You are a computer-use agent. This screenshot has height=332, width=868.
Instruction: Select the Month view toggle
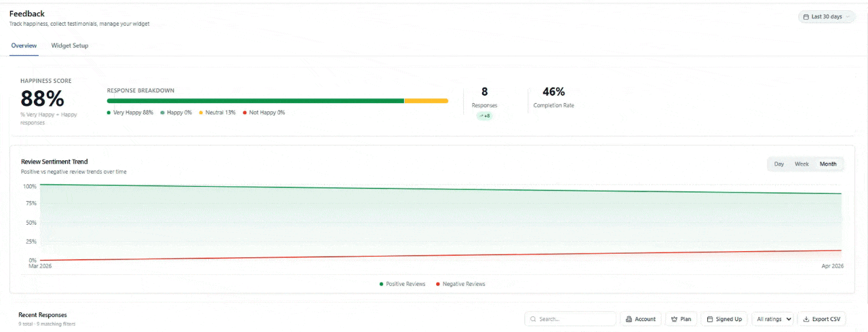[x=828, y=164]
